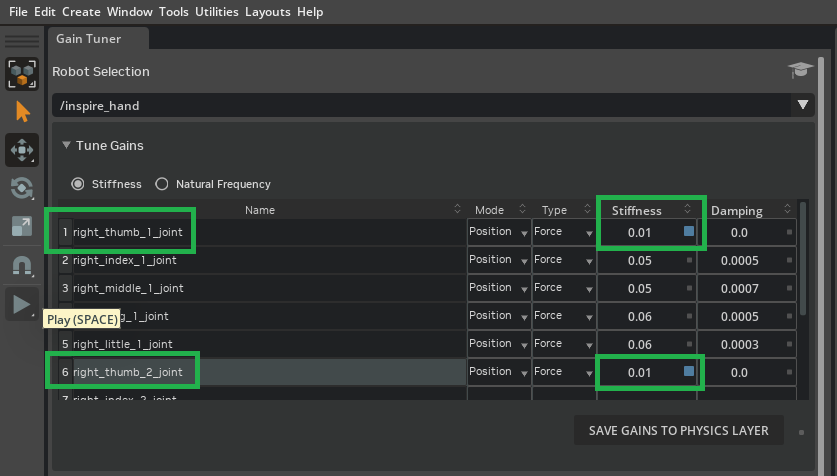Click Save Gains to Physics Layer button
Screen dimensions: 837x476
pos(678,431)
